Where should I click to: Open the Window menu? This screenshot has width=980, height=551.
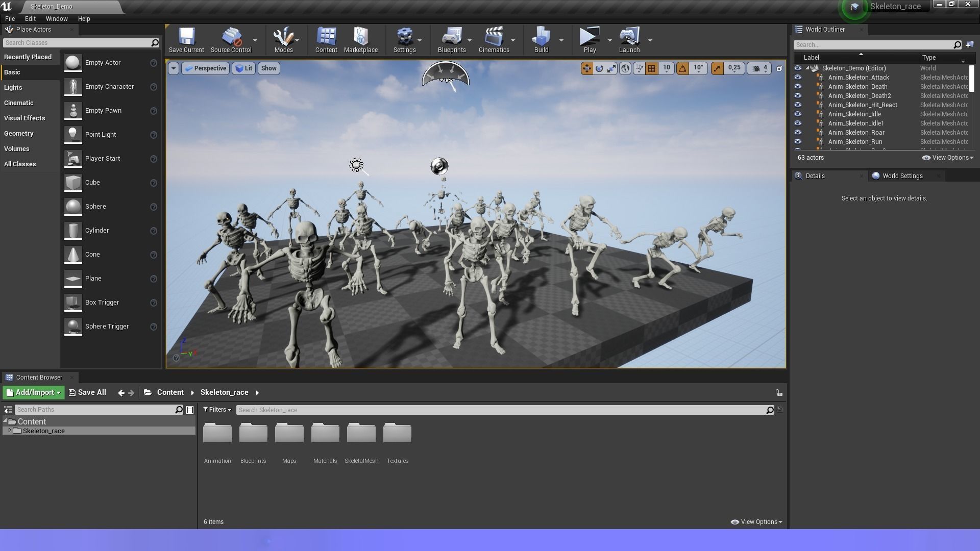click(57, 18)
